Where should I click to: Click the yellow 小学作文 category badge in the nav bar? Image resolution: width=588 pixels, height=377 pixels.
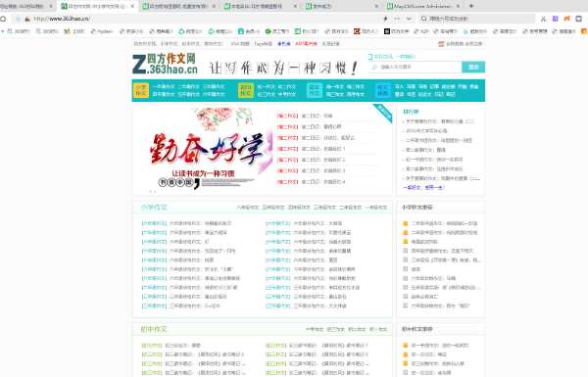[141, 90]
